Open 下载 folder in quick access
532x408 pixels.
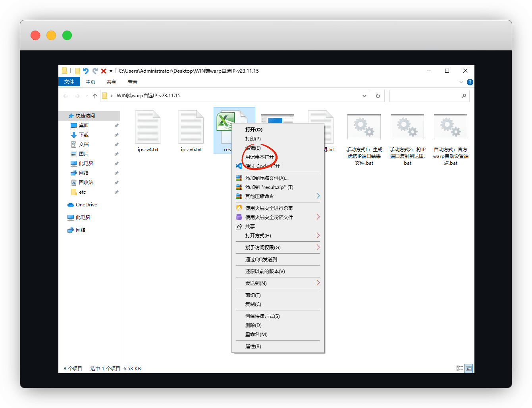(84, 135)
